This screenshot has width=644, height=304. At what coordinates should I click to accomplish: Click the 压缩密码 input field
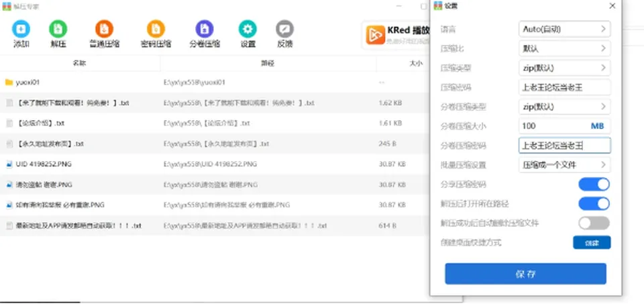click(x=564, y=87)
